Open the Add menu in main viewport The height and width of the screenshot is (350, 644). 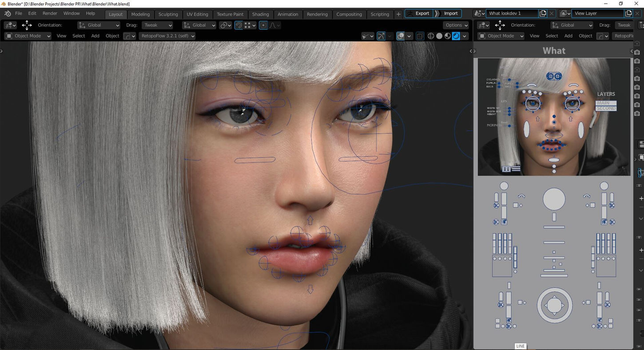(95, 36)
